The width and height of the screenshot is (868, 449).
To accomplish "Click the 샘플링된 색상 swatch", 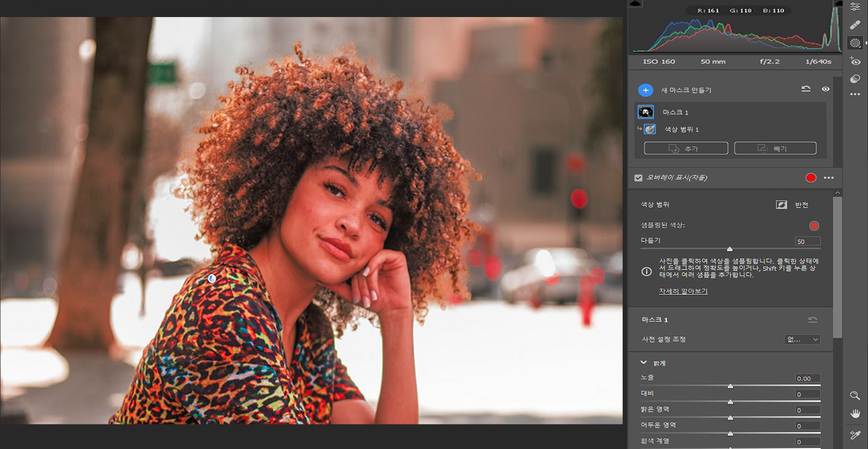I will coord(814,226).
